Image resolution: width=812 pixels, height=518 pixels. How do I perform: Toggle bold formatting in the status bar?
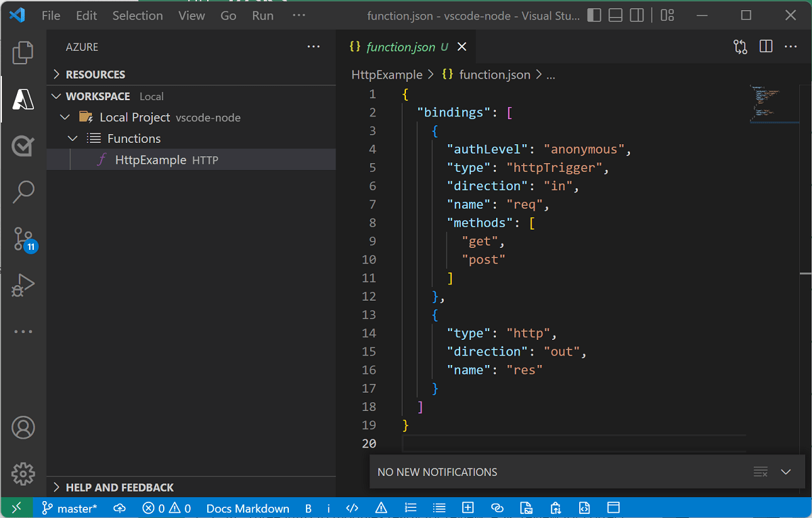click(x=309, y=507)
